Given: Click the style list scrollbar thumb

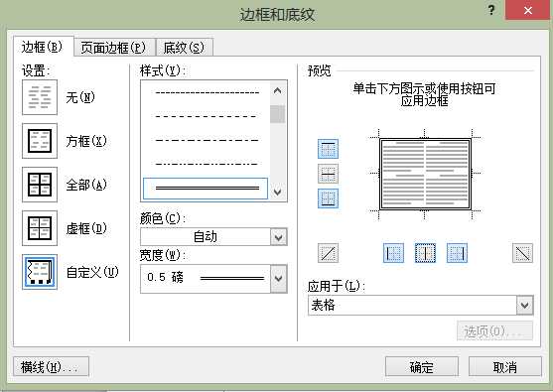Looking at the screenshot, I should 278,114.
